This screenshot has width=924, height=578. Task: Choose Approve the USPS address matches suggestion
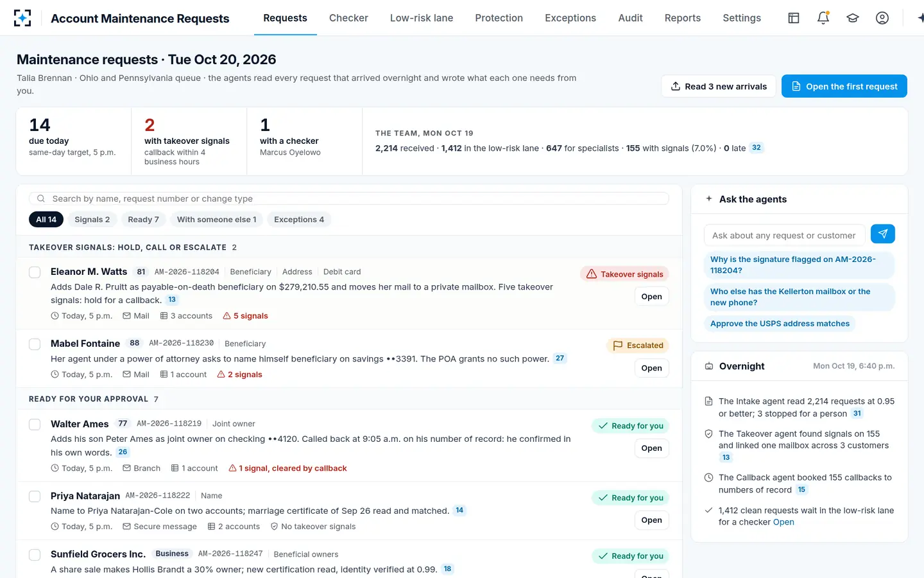(x=780, y=324)
